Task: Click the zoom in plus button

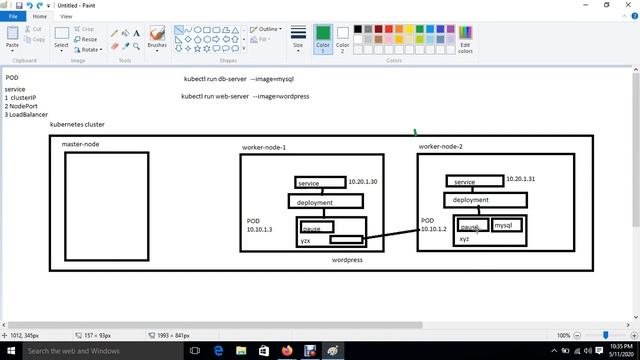Action: click(634, 336)
